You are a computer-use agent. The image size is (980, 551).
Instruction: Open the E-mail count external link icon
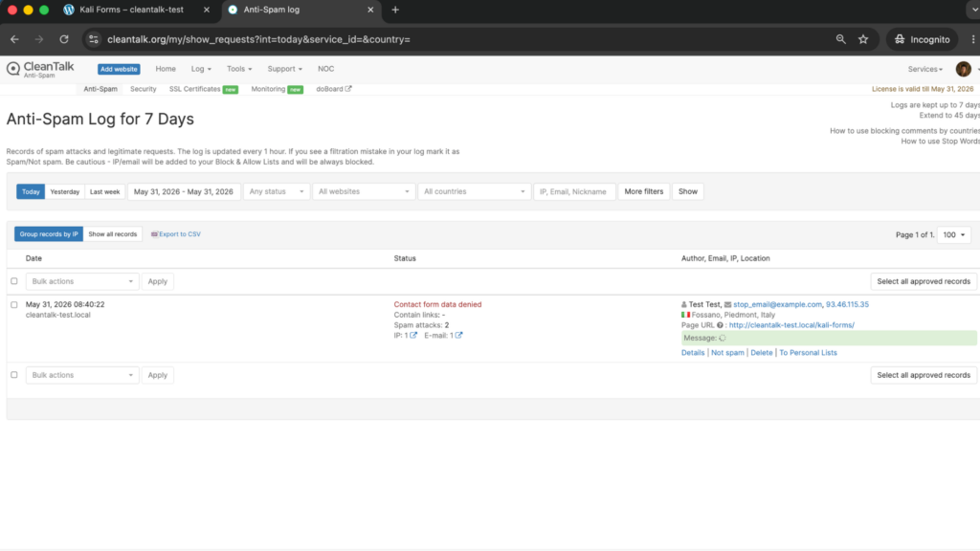(x=458, y=336)
